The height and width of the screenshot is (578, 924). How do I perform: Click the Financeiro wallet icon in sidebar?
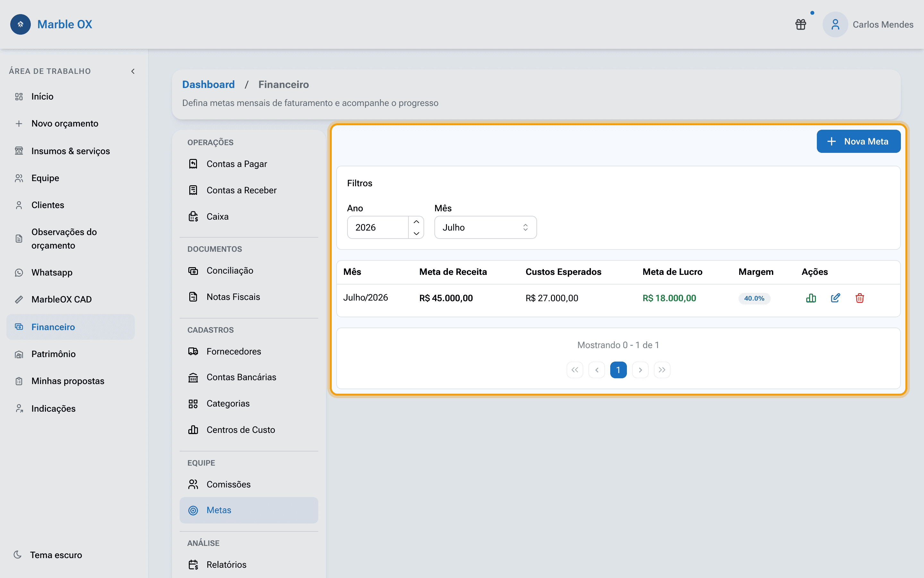(19, 327)
